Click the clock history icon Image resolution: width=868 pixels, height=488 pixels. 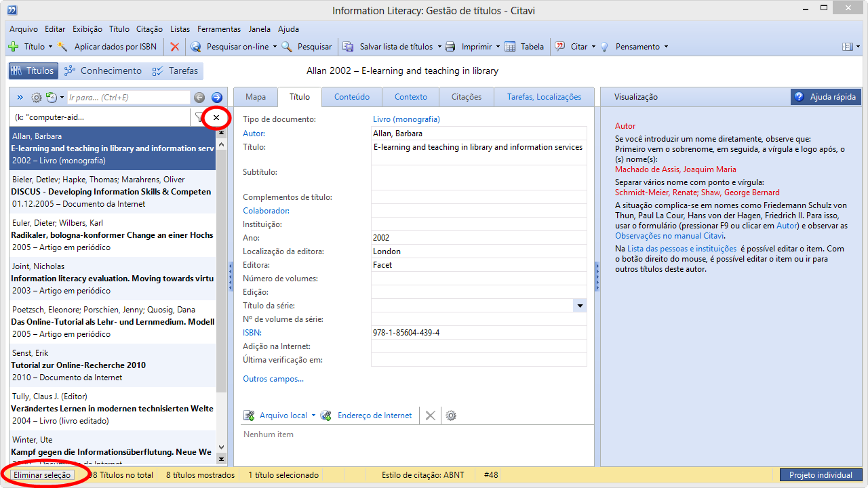point(52,98)
